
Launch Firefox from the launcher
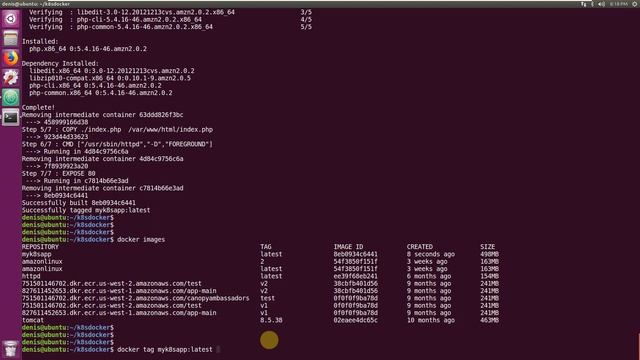pos(11,58)
